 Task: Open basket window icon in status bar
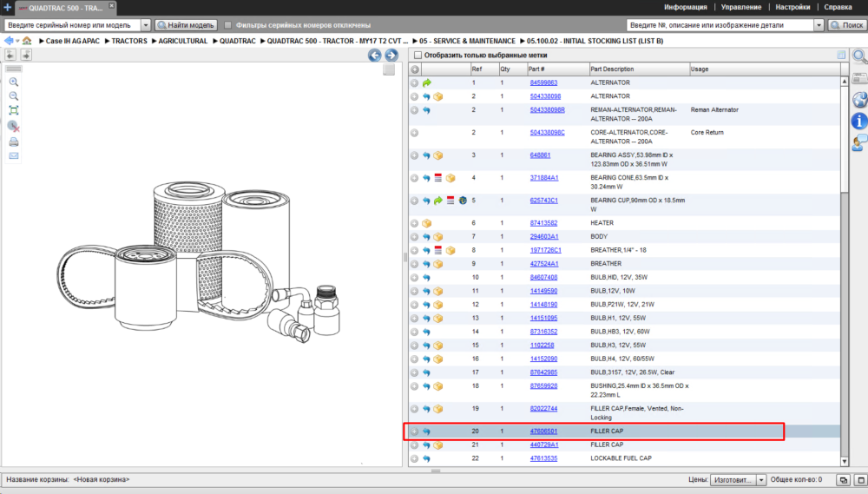tap(844, 480)
